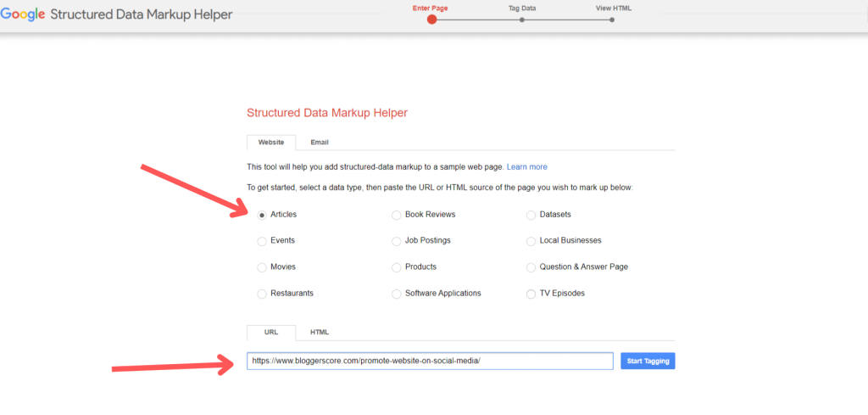Image resolution: width=868 pixels, height=415 pixels.
Task: Click the Tag Data step marker
Action: [x=522, y=20]
